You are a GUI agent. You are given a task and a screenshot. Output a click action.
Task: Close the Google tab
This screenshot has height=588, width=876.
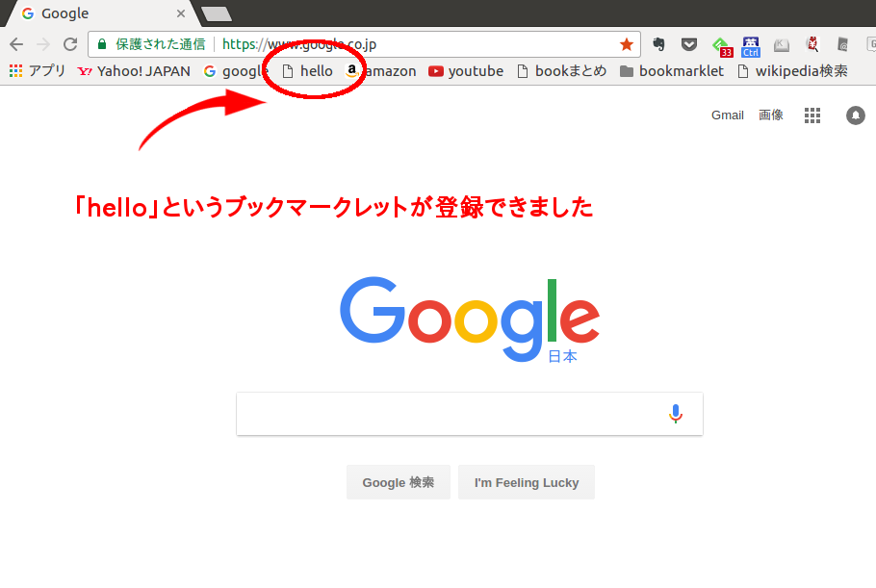click(180, 13)
